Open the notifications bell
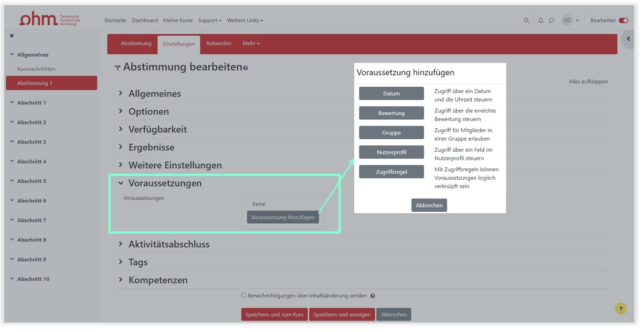This screenshot has width=644, height=332. 540,21
